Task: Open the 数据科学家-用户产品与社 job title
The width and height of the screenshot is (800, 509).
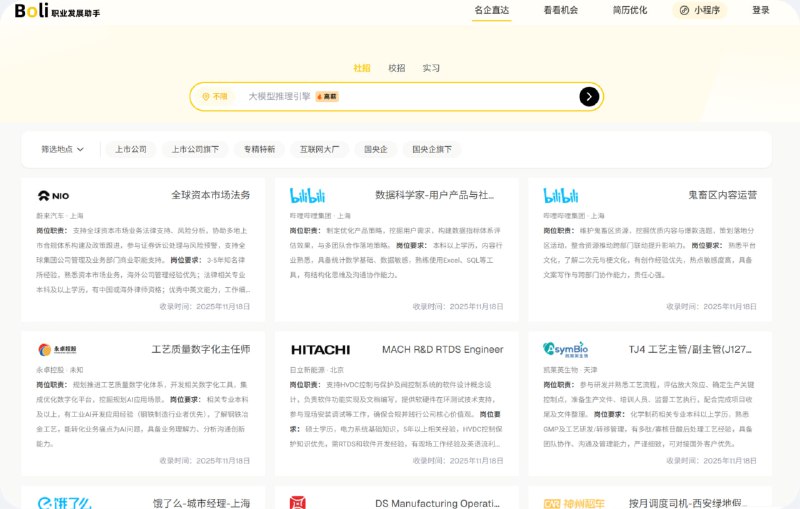Action: pos(435,195)
